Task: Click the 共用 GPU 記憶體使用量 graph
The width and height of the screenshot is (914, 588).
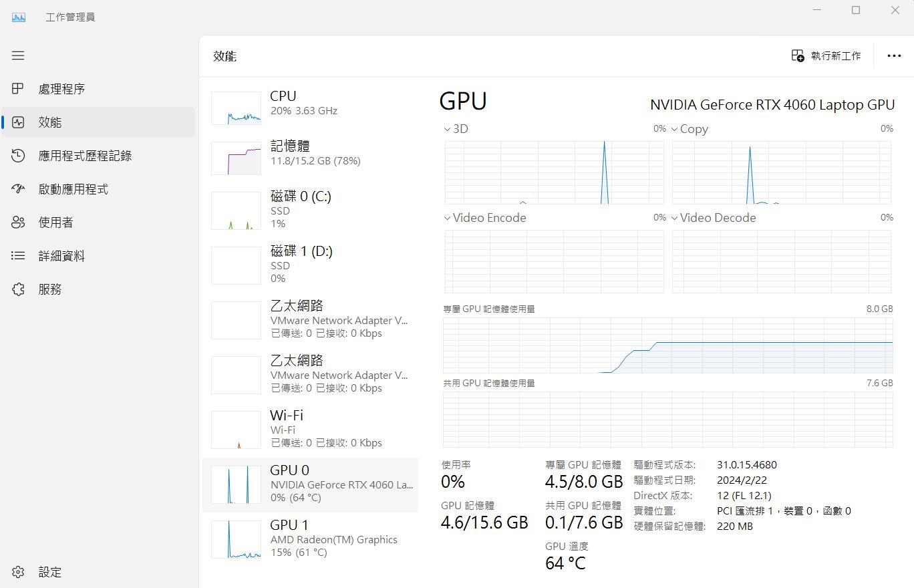Action: tap(668, 420)
